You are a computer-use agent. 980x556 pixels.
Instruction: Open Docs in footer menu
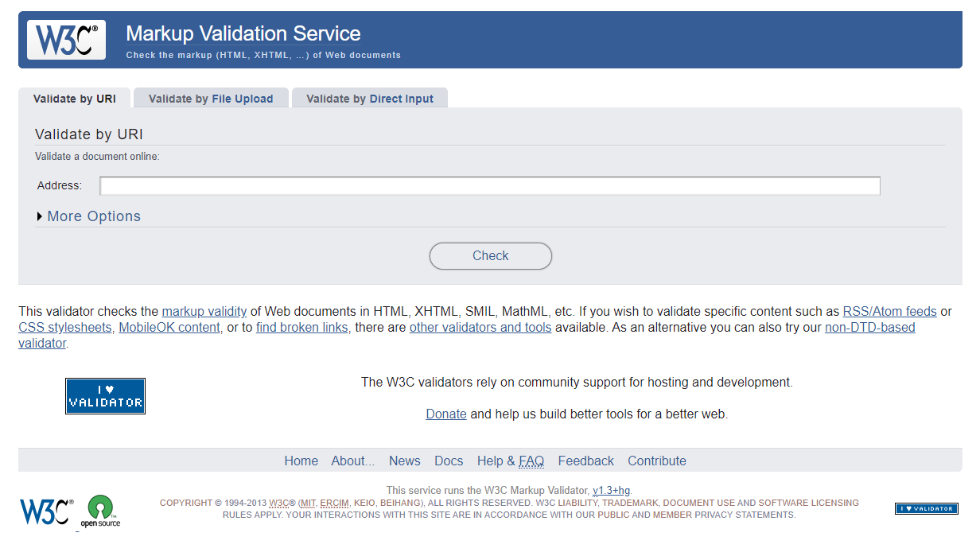[x=449, y=461]
